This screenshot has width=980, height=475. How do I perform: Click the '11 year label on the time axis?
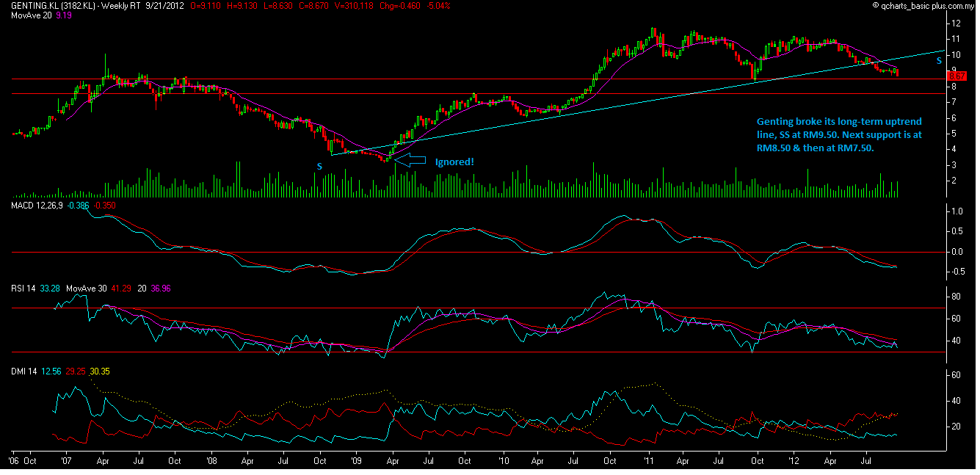click(x=649, y=461)
